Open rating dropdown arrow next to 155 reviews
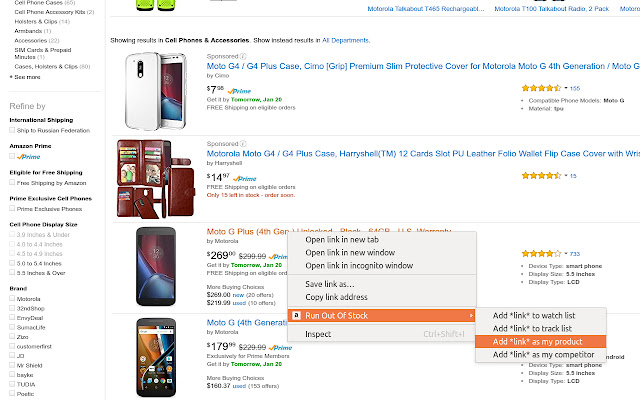 [x=565, y=88]
